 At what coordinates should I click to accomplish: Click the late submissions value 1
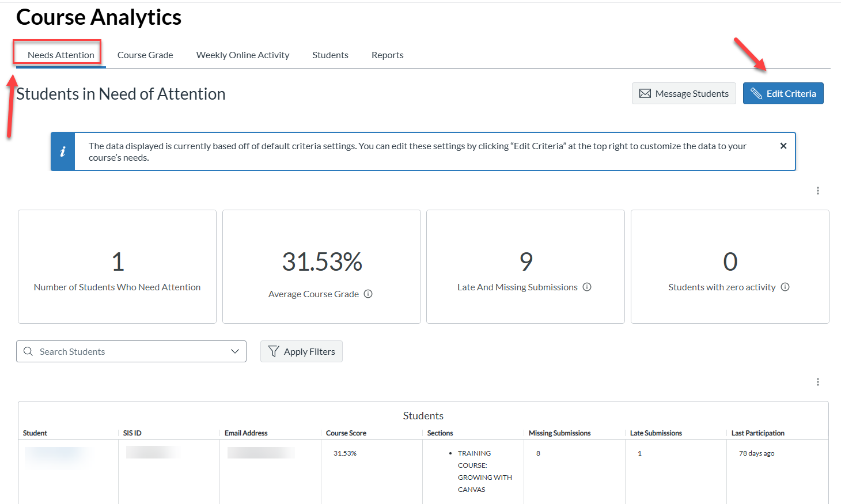tap(639, 453)
